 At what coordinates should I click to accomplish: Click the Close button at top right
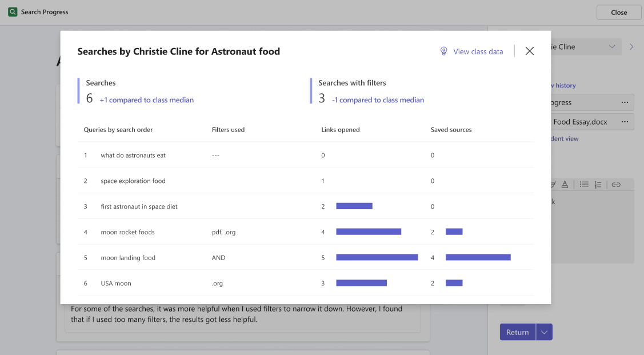[x=619, y=12]
